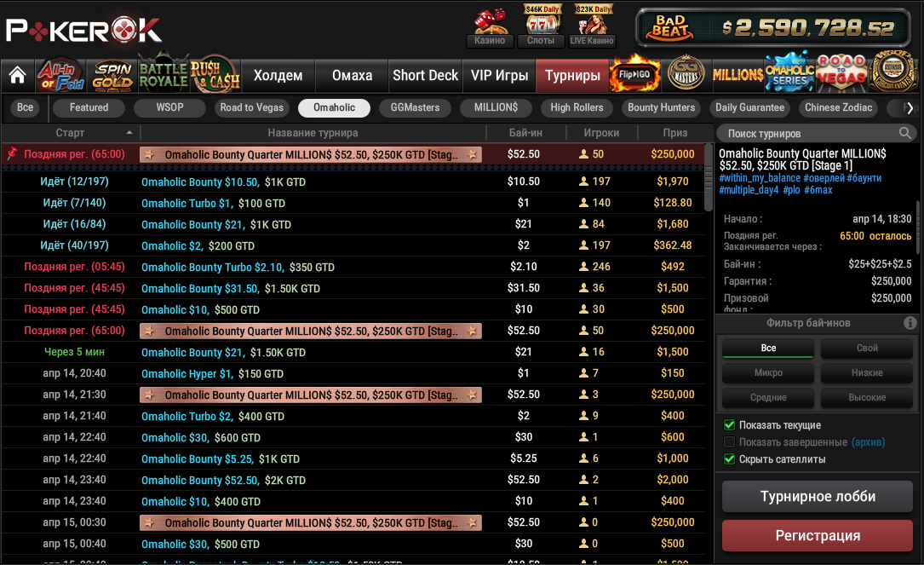Enable 'Показать завершенные' checkbox
The image size is (924, 565).
pos(729,442)
